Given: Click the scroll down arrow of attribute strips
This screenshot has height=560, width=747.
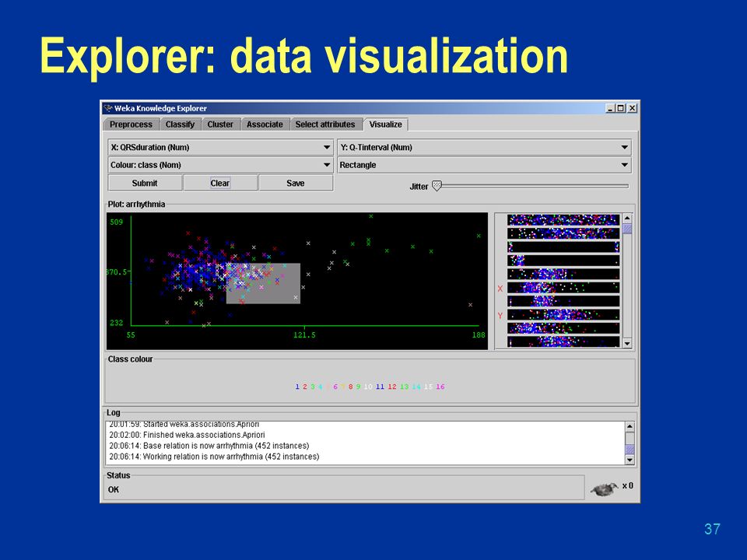Looking at the screenshot, I should (x=627, y=343).
